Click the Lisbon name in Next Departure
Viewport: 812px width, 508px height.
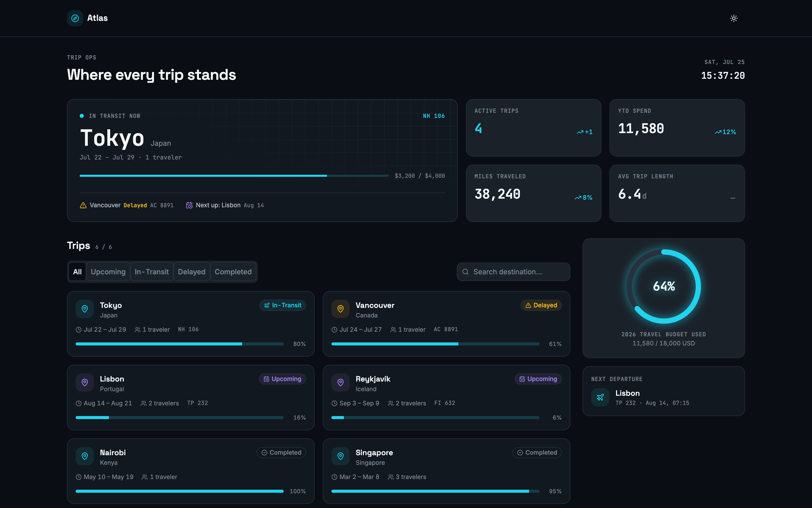(x=628, y=393)
